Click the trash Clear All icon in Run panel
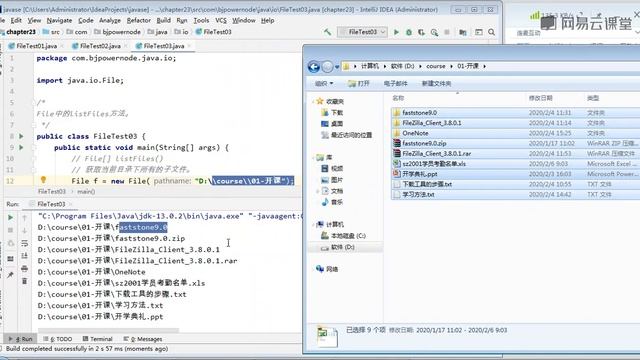 coord(24,281)
